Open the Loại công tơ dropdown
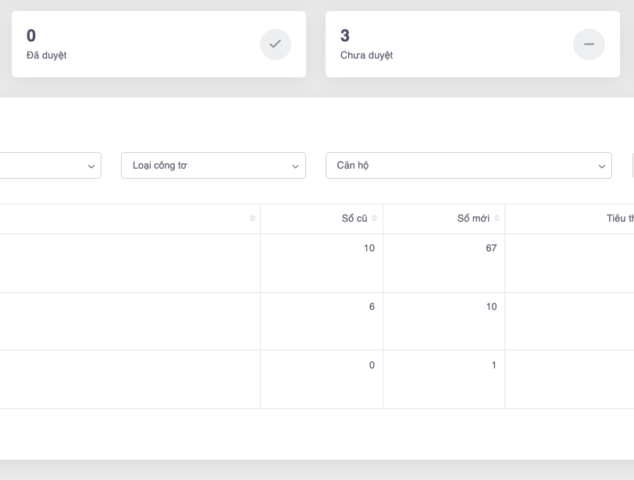 (213, 166)
